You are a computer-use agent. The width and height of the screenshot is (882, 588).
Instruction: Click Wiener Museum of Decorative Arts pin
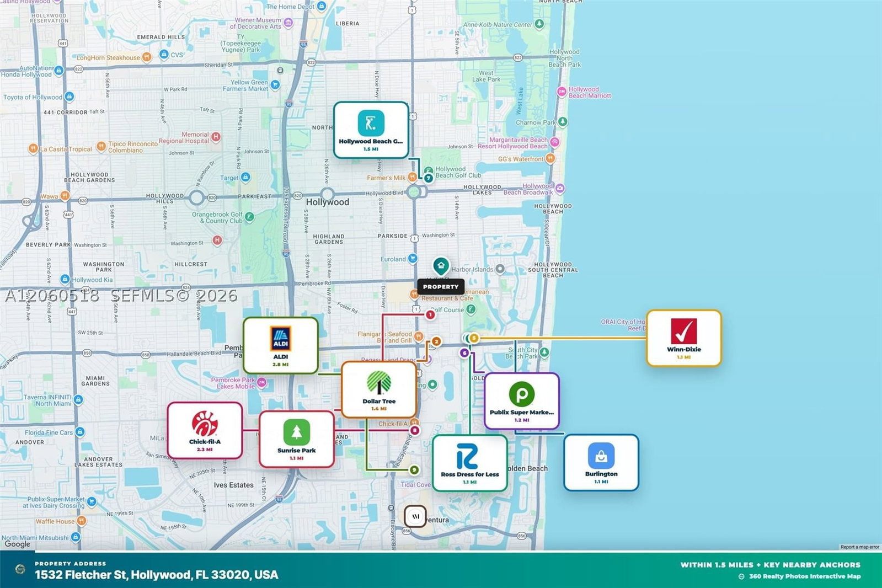tap(288, 23)
